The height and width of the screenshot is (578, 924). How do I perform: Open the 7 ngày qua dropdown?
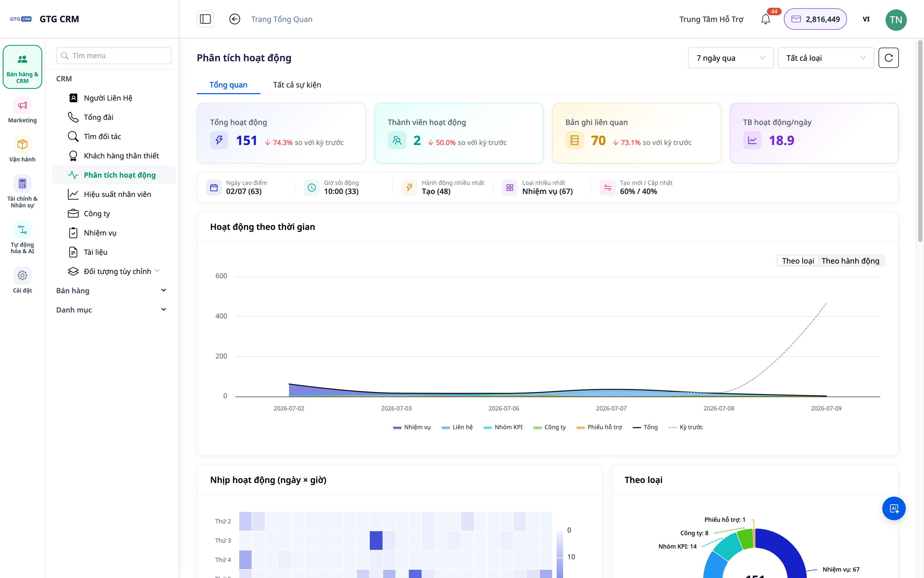pyautogui.click(x=730, y=58)
